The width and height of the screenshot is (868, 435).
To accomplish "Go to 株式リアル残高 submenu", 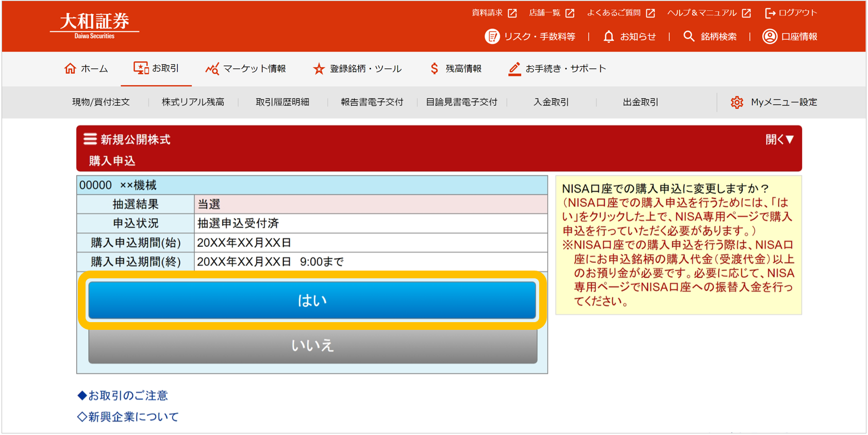I will (193, 103).
